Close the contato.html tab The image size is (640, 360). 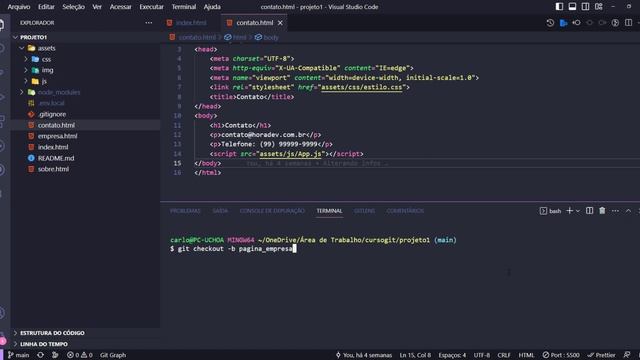[280, 23]
